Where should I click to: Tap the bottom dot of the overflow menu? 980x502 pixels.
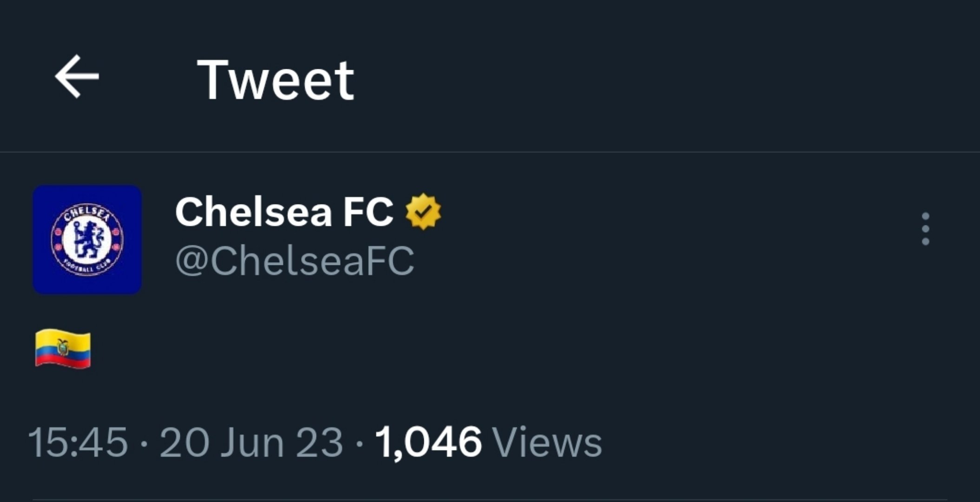tap(925, 241)
